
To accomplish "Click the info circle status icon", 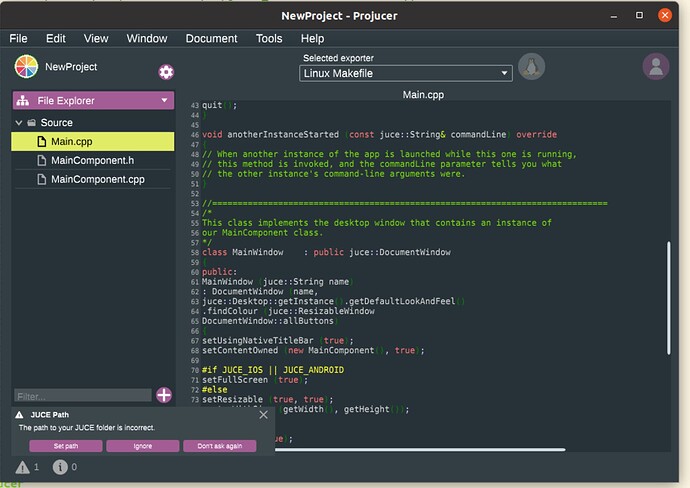I will click(60, 467).
